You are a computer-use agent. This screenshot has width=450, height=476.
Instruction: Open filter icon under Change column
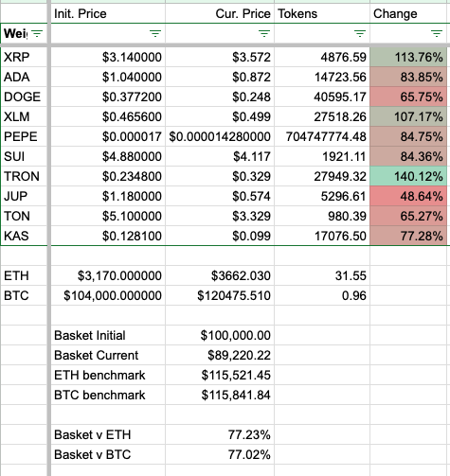point(437,33)
